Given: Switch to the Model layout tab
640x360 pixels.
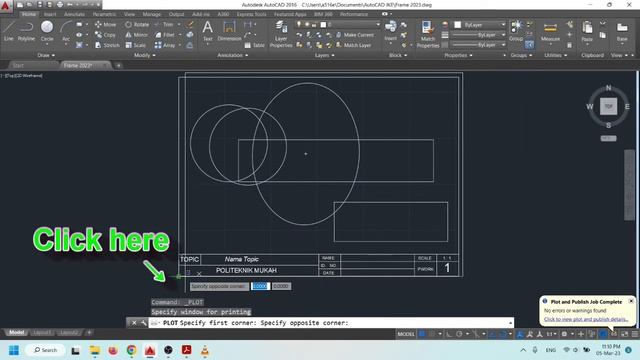Looking at the screenshot, I should [16, 333].
